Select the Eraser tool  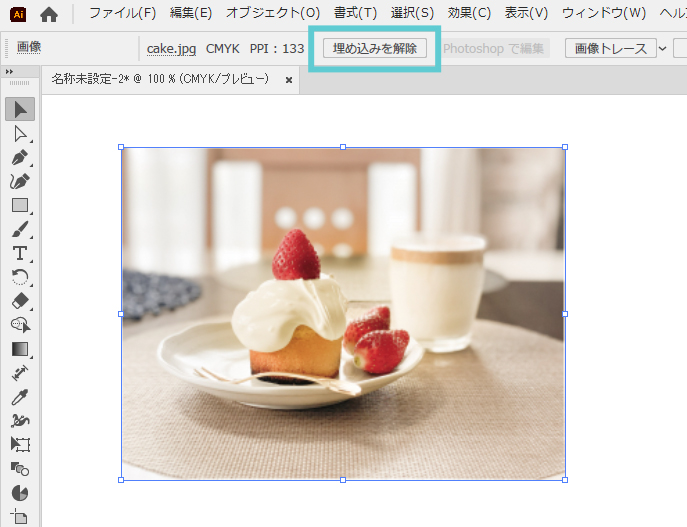pos(20,301)
